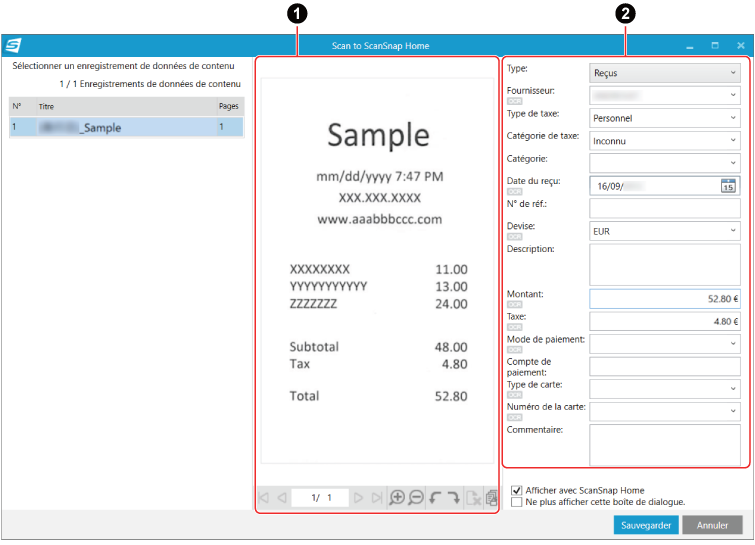The image size is (755, 545).
Task: Click the Montant amount field
Action: click(x=664, y=298)
